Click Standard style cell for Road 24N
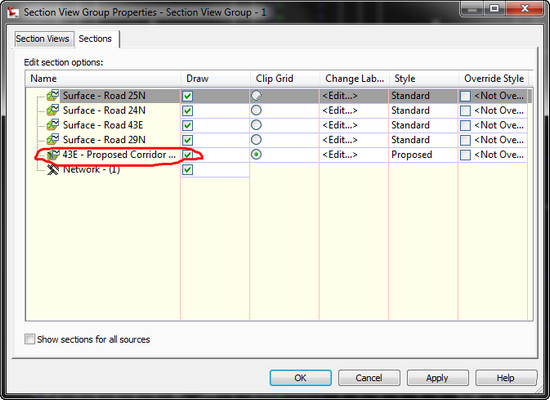This screenshot has width=550, height=400. (423, 110)
